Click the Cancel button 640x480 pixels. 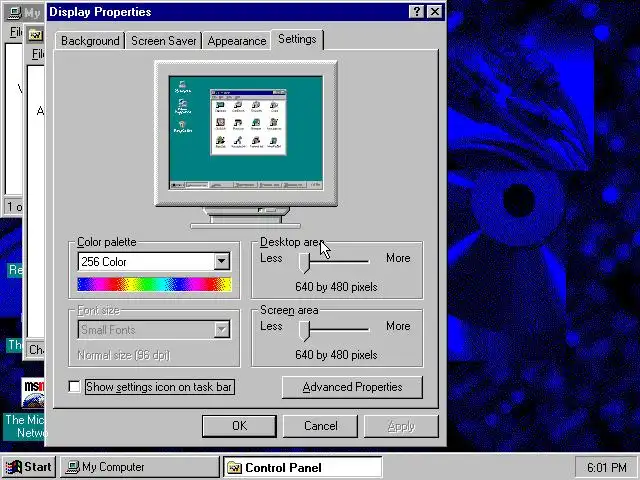(320, 426)
